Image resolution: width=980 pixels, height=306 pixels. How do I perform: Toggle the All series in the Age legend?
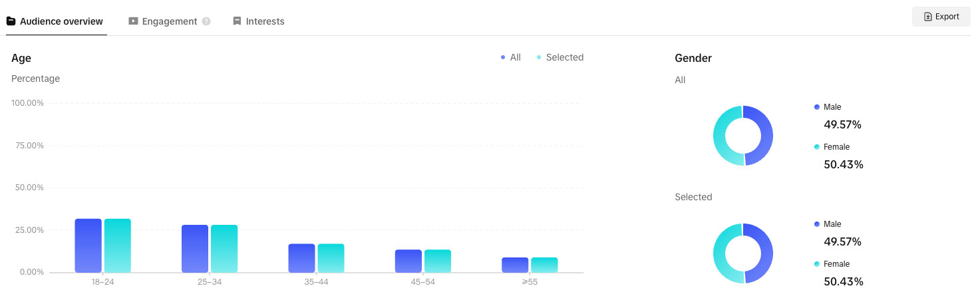tap(511, 58)
